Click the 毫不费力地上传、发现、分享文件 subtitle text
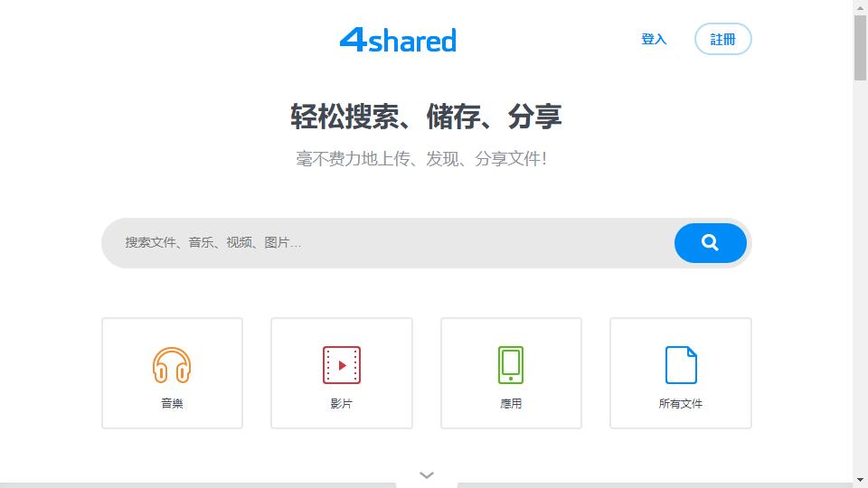 tap(421, 159)
